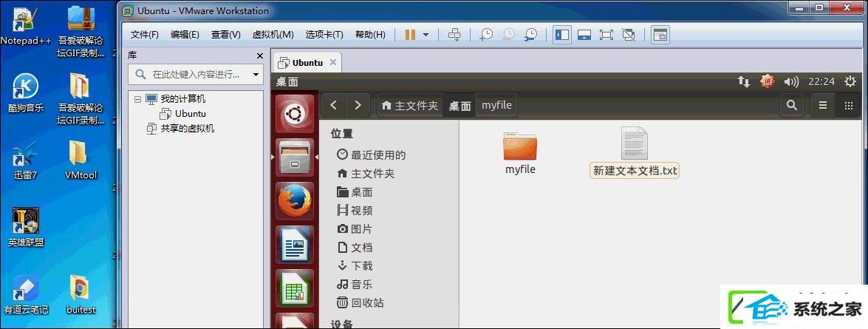Open the 选项卡(T) menu
Viewport: 868px width, 329px height.
[324, 34]
